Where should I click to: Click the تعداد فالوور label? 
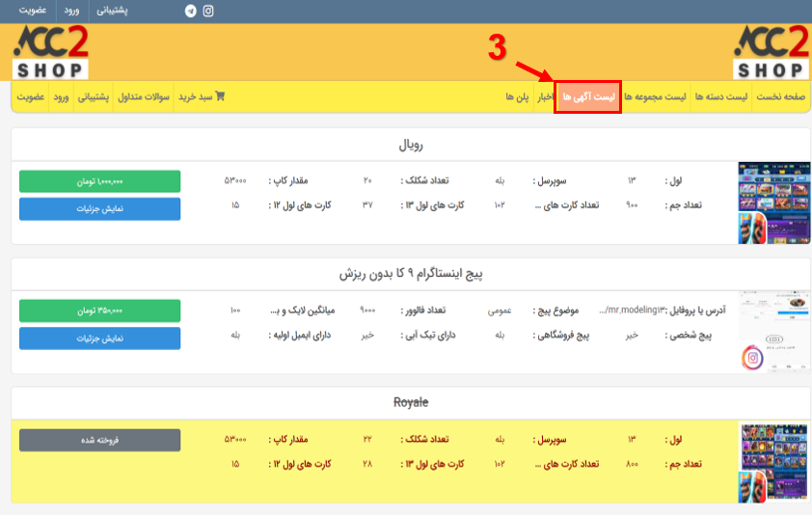(x=423, y=310)
